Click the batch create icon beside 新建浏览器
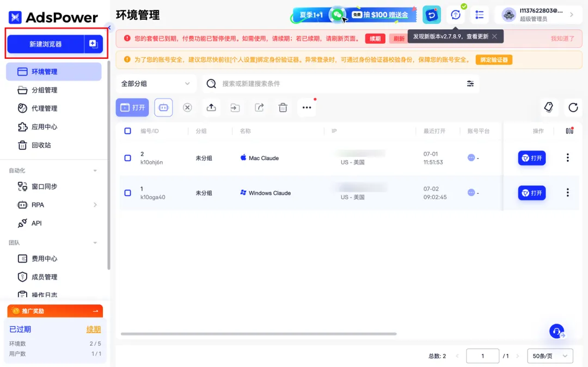Viewport: 588px width, 367px height. pyautogui.click(x=93, y=44)
